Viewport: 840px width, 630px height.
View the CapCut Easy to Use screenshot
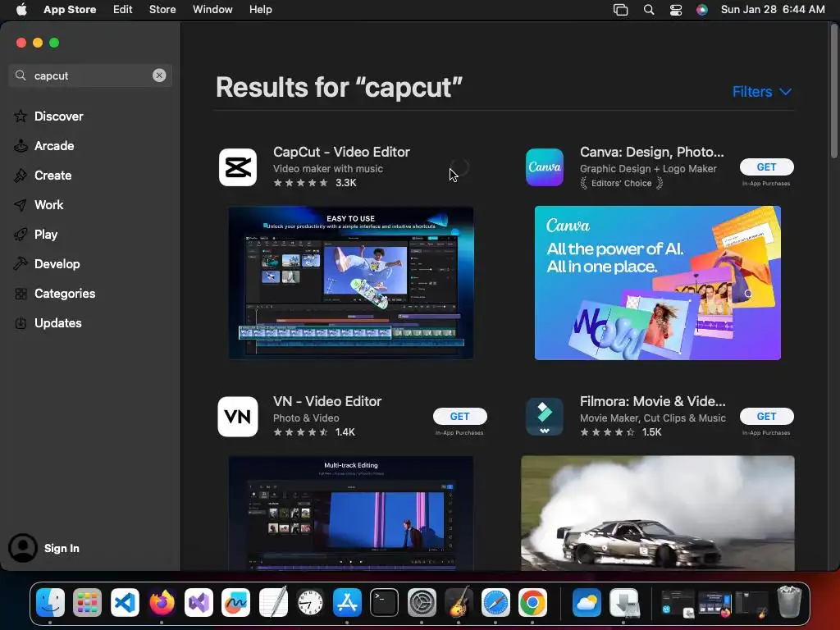coord(351,283)
